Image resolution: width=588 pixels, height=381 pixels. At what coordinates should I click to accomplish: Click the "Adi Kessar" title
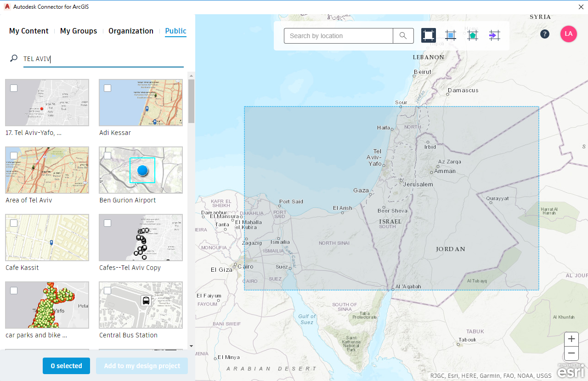115,133
